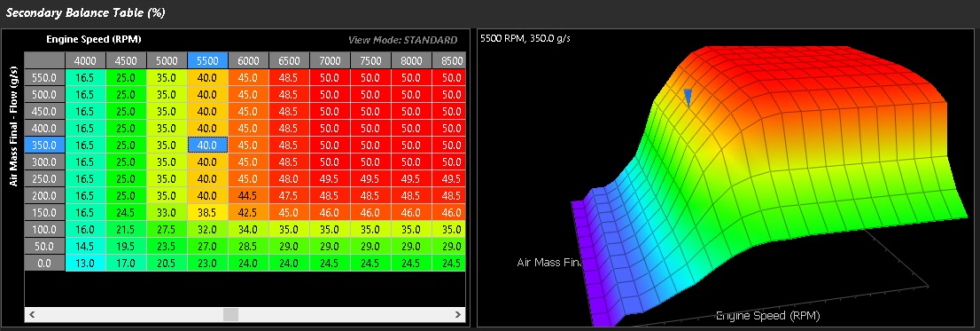Select the 50.0 g/s row header

(x=44, y=246)
